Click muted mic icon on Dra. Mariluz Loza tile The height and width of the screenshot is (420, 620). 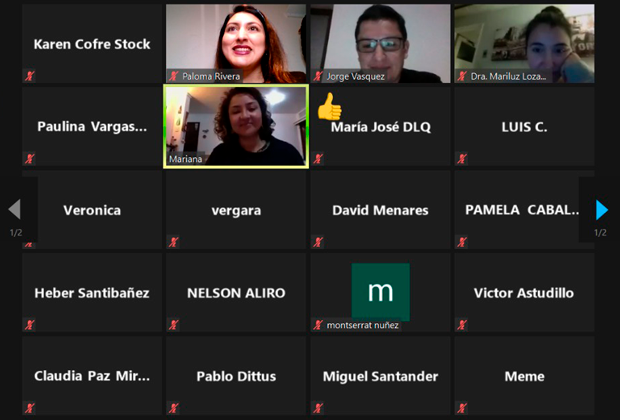pyautogui.click(x=462, y=76)
